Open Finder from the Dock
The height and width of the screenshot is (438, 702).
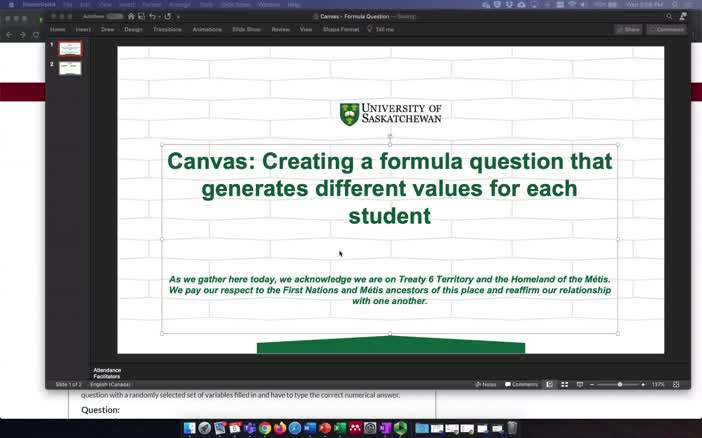pyautogui.click(x=189, y=428)
